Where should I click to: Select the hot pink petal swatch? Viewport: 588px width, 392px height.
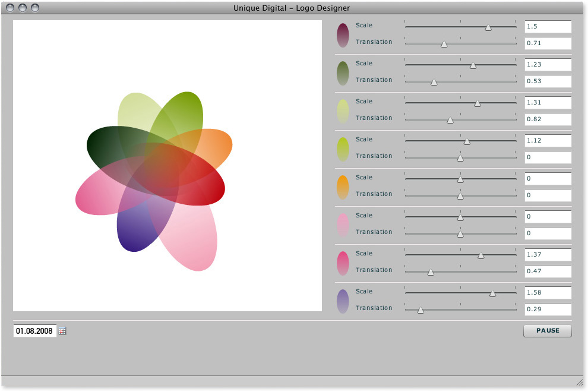point(343,263)
